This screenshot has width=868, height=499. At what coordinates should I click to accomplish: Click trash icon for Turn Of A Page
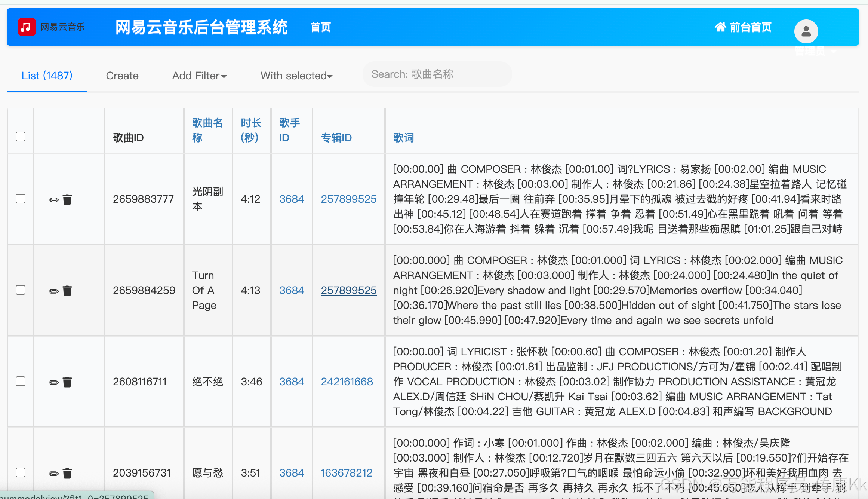[x=67, y=291]
